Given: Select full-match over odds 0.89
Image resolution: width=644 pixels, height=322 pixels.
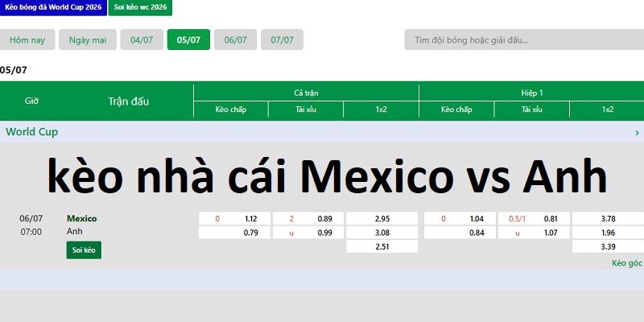Looking at the screenshot, I should (x=308, y=219).
